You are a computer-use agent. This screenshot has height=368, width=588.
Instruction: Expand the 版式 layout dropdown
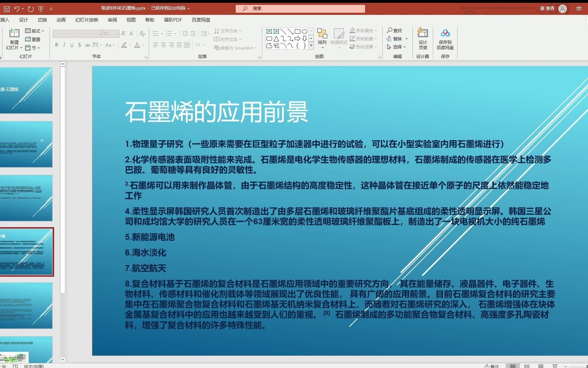click(x=35, y=31)
